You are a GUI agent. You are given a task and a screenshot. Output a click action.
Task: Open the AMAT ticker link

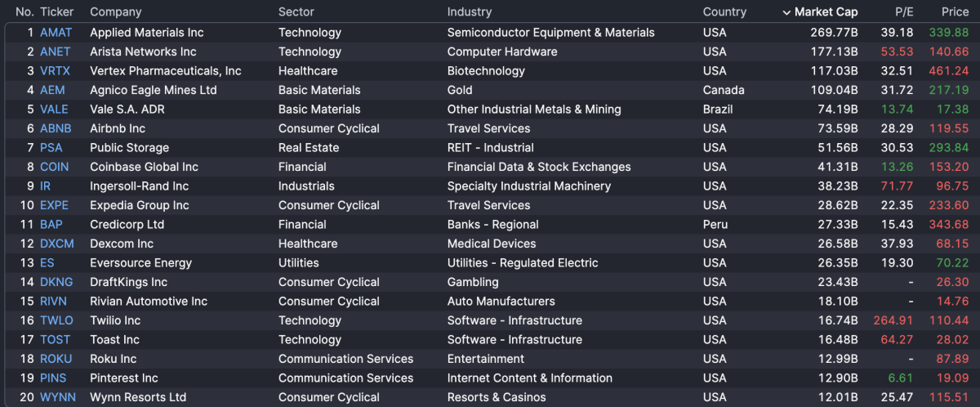click(x=56, y=33)
